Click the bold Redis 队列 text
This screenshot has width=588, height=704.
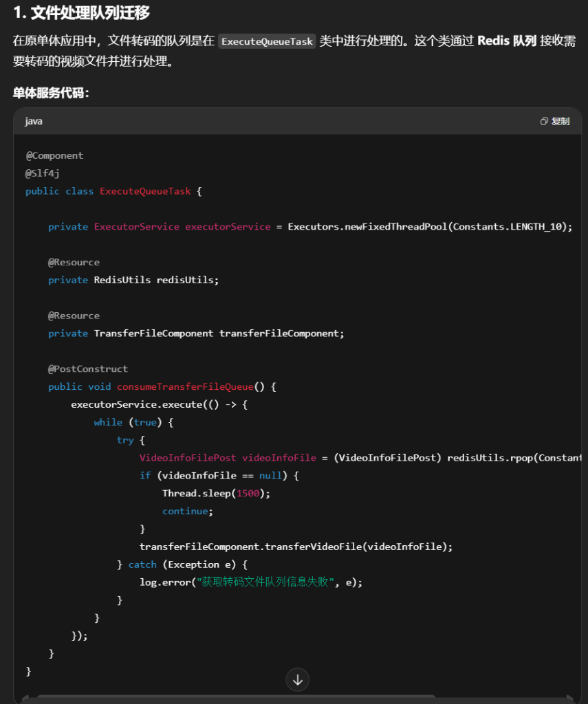[x=506, y=41]
